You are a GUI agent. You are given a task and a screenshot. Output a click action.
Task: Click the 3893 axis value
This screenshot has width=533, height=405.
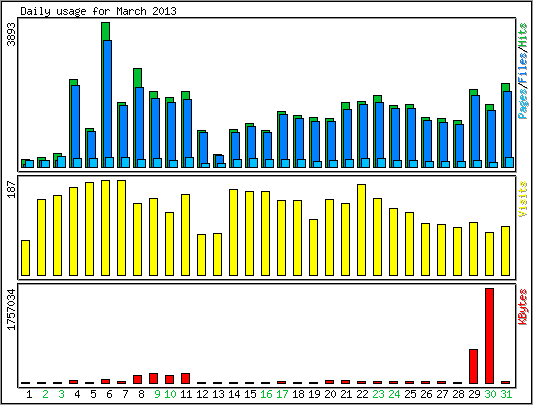click(x=12, y=34)
